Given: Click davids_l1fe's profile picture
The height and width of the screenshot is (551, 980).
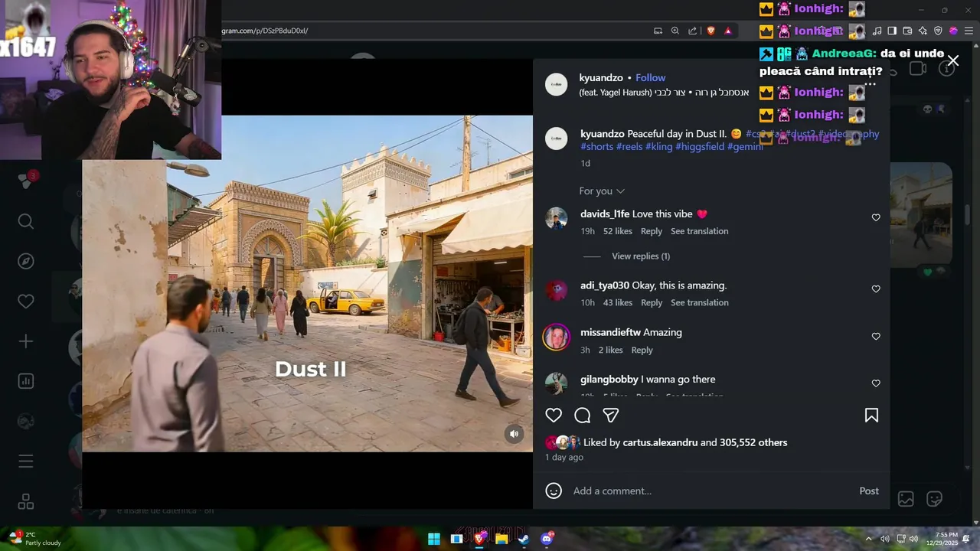Looking at the screenshot, I should (x=557, y=218).
